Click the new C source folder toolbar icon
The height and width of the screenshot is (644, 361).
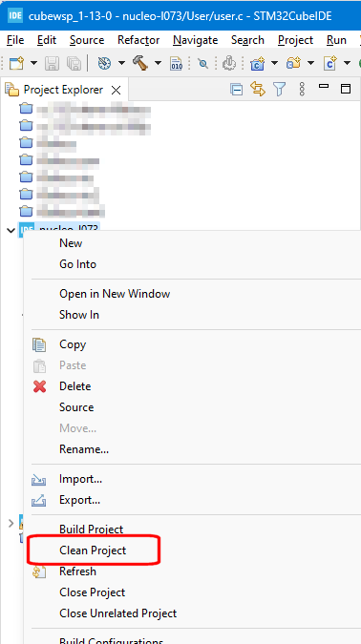[x=294, y=63]
